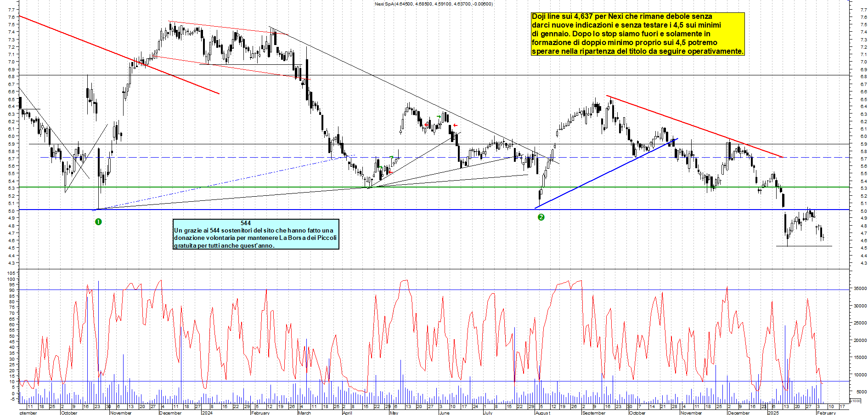
Task: Click the 'x1000' volume multiplier label
Action: [x=856, y=401]
